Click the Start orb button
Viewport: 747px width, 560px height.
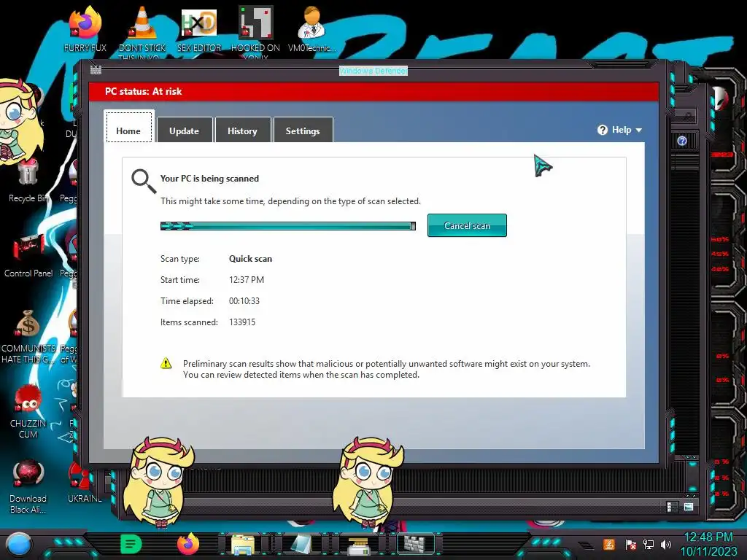coord(19,545)
